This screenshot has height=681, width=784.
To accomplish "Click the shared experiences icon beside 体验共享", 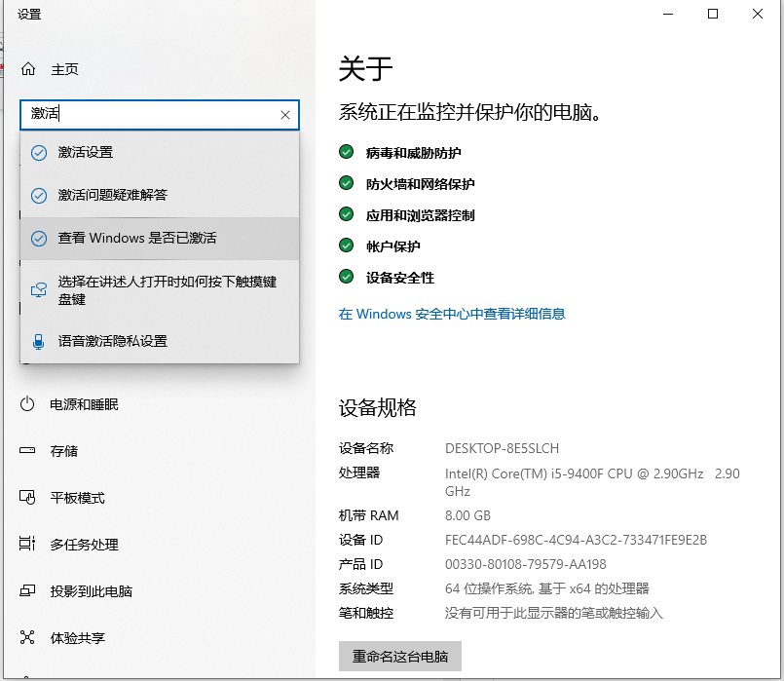I will coord(28,638).
